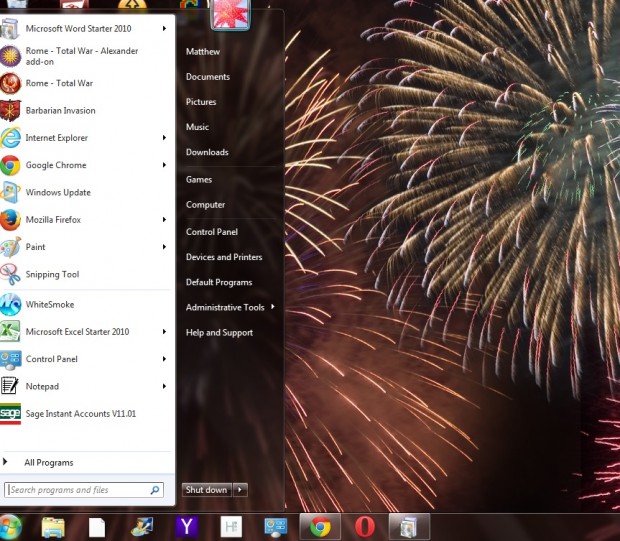Screen dimensions: 620x541
Task: Expand the Administrative Tools submenu arrow
Action: coord(273,307)
